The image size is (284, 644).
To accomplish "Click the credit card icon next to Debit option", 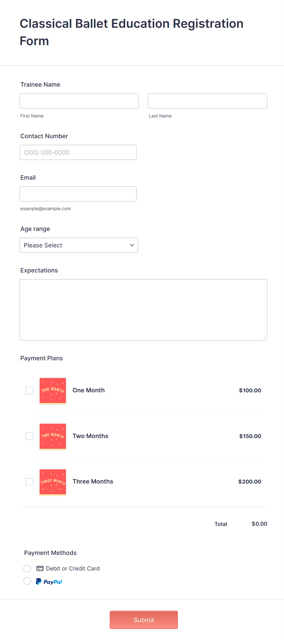I will click(39, 568).
